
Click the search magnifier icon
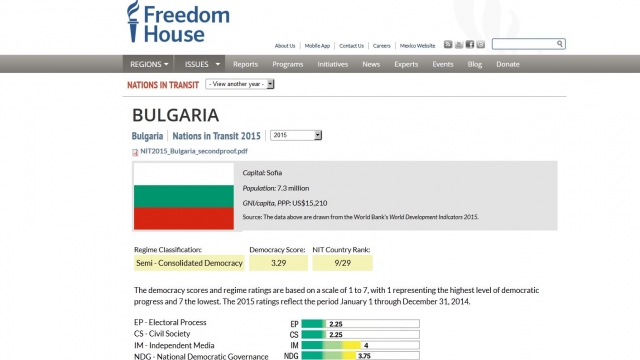[560, 44]
